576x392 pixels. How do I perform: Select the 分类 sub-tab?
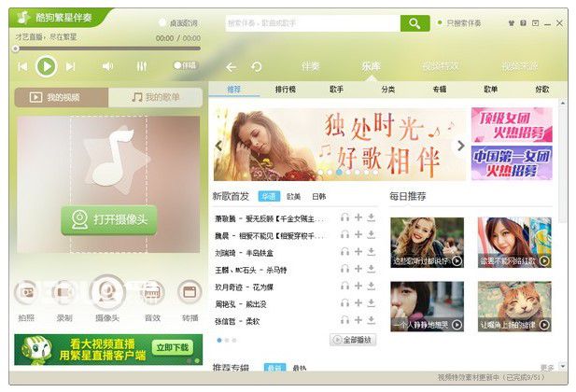(388, 90)
